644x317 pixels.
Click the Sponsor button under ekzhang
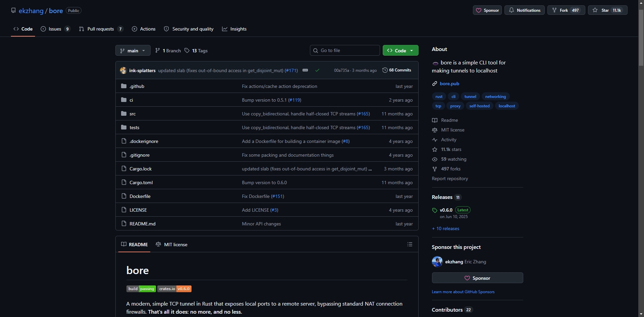point(477,278)
